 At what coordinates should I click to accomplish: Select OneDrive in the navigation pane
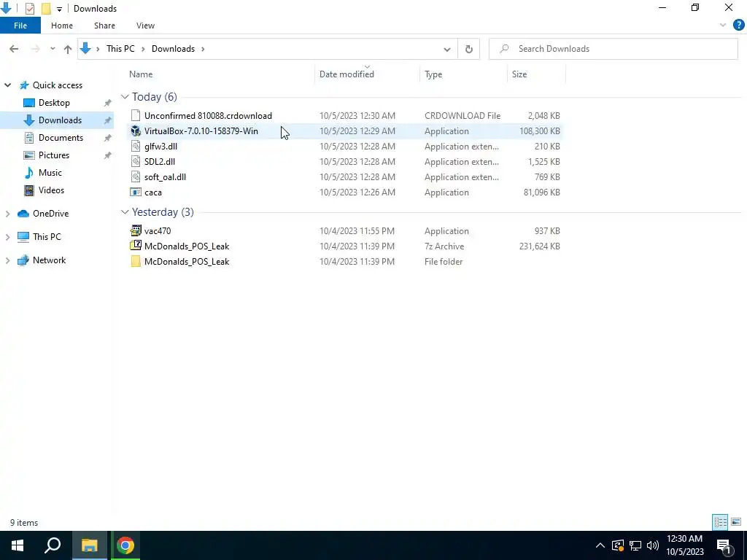(50, 214)
